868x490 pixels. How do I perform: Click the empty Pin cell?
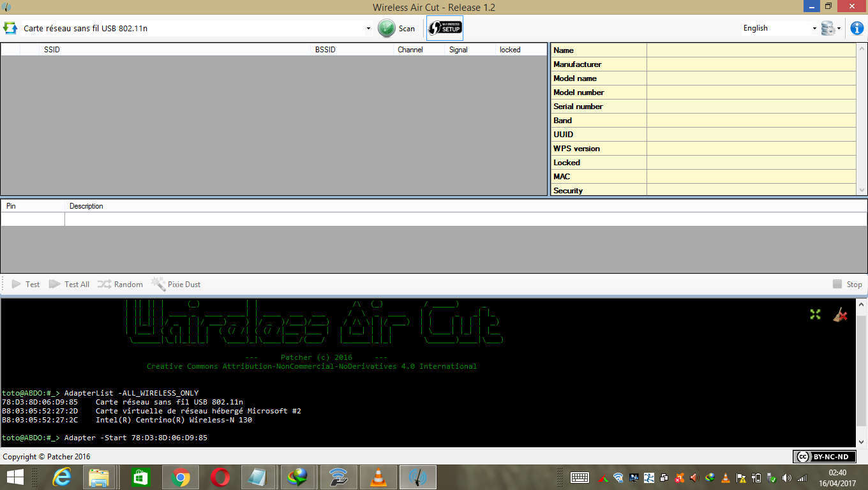33,219
